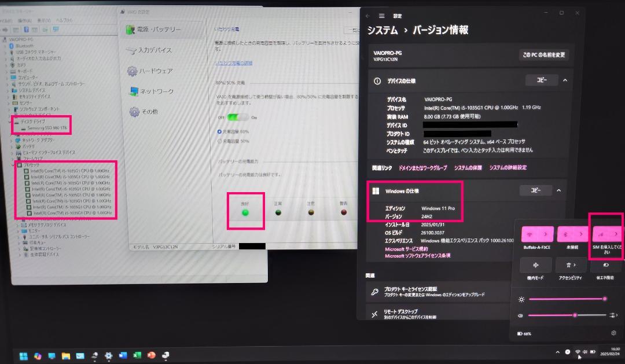
Task: Click the 68% battery indicator
Action: (524, 334)
